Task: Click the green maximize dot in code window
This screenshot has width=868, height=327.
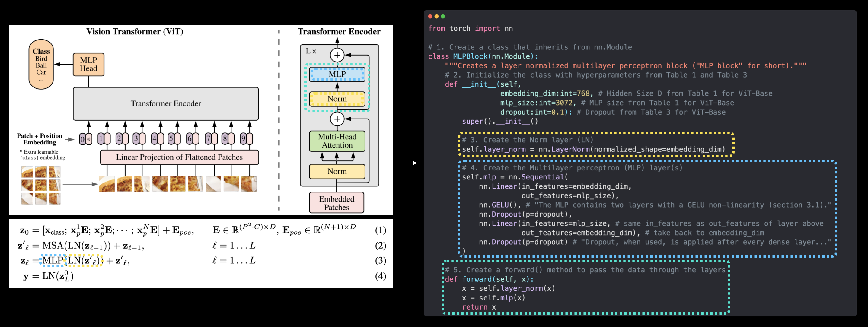Action: [443, 16]
